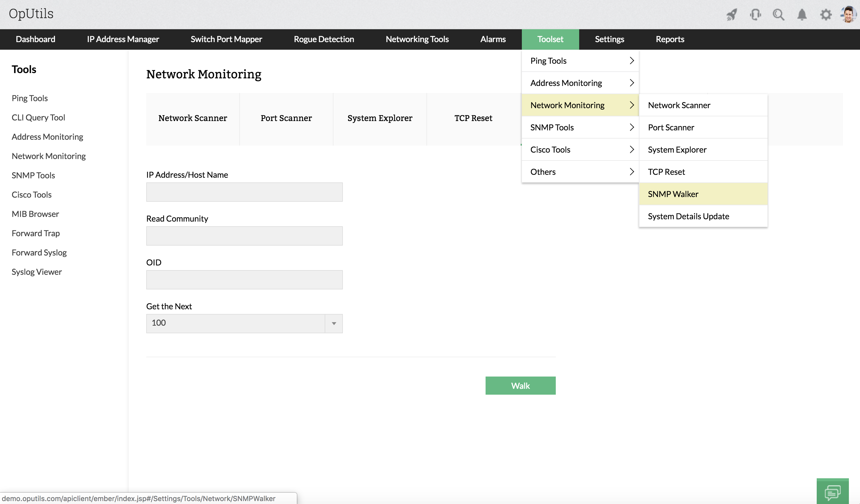Image resolution: width=860 pixels, height=504 pixels.
Task: Click the magnifier search icon
Action: click(778, 15)
